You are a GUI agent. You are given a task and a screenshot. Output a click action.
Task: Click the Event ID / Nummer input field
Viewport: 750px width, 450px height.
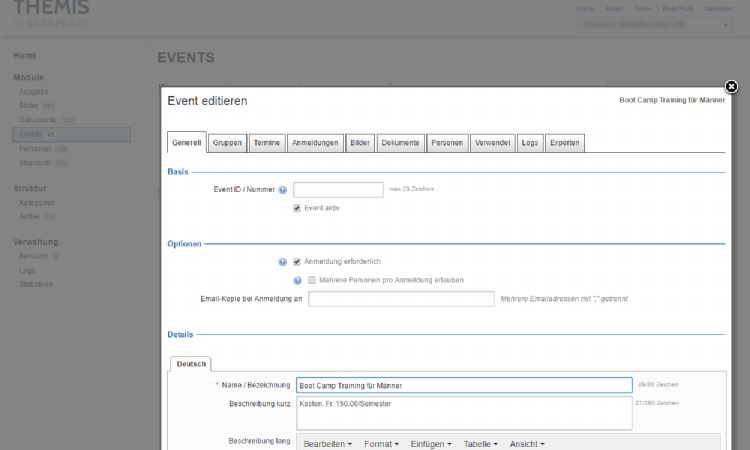[x=338, y=189]
